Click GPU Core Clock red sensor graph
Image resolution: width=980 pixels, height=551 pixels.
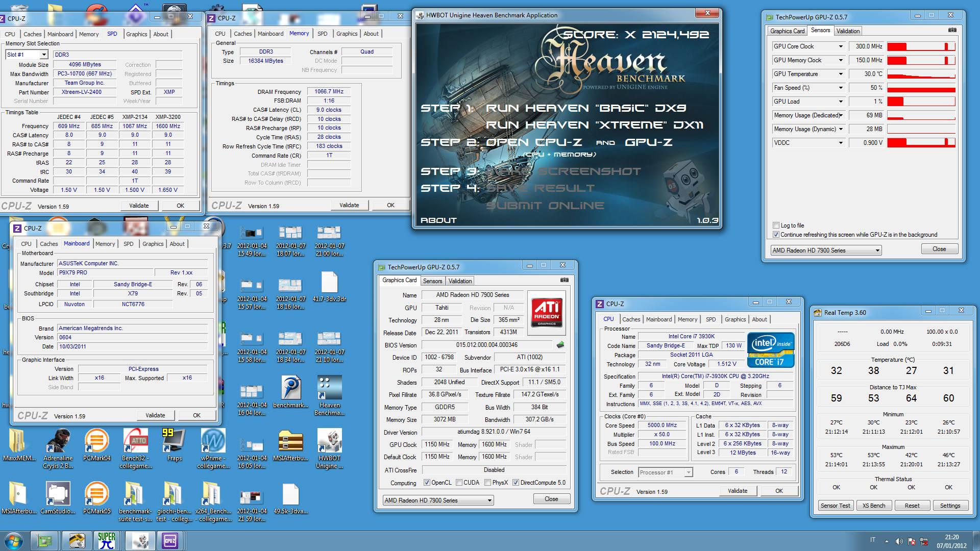(921, 46)
